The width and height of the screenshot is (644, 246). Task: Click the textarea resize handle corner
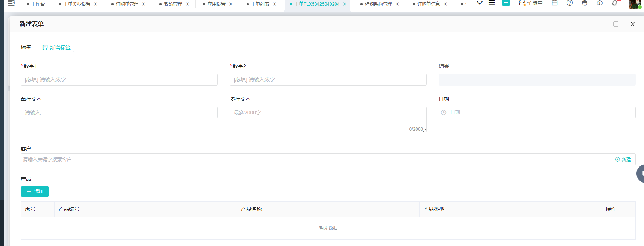click(424, 130)
